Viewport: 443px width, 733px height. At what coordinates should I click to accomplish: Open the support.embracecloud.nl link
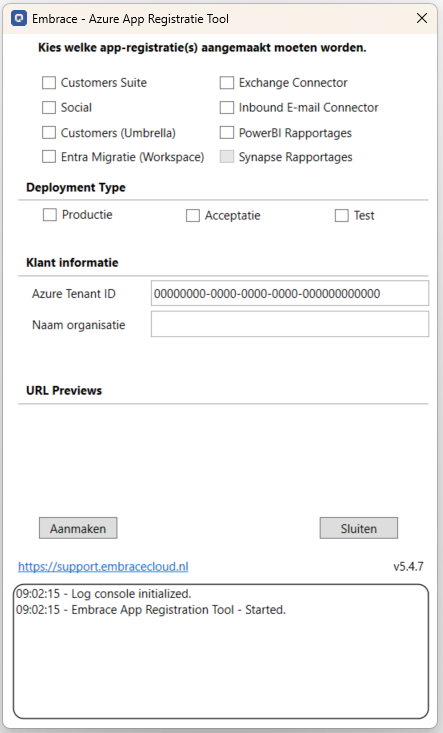click(x=103, y=567)
